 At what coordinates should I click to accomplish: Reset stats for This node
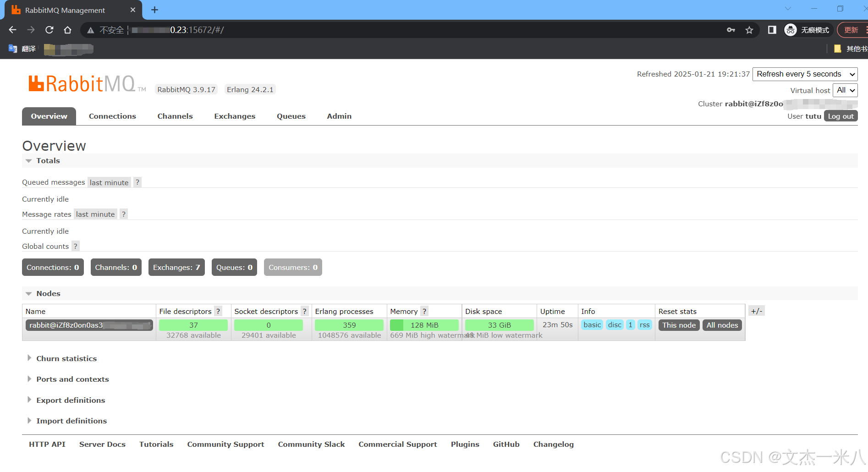[679, 325]
